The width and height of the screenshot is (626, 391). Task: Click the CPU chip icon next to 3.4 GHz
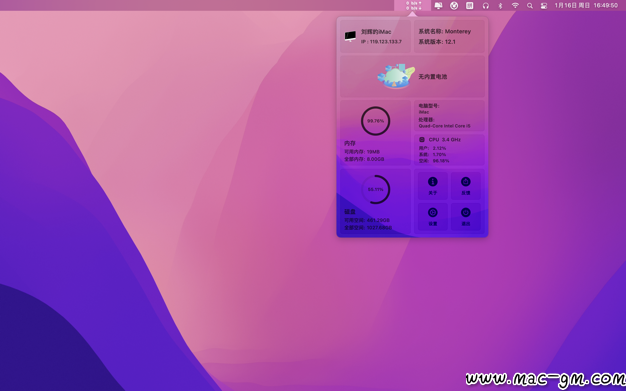click(x=422, y=139)
